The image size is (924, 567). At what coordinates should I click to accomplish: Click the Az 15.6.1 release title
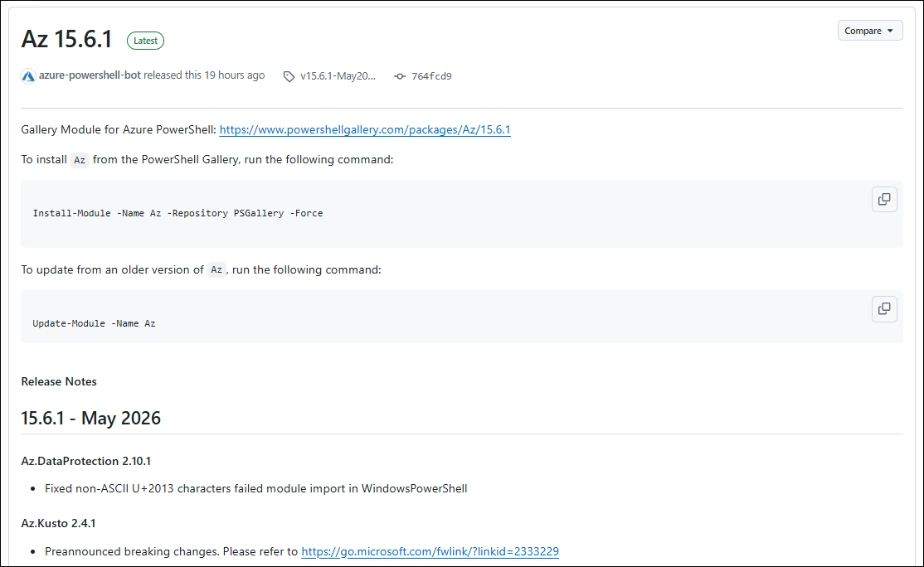click(x=66, y=39)
